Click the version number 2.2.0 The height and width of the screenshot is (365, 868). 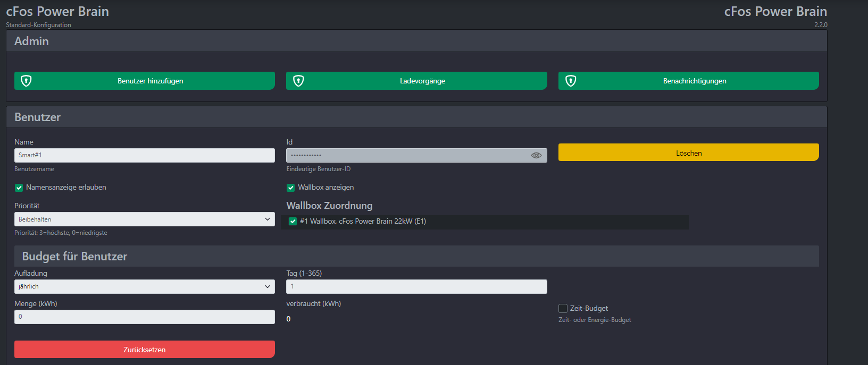(x=821, y=25)
